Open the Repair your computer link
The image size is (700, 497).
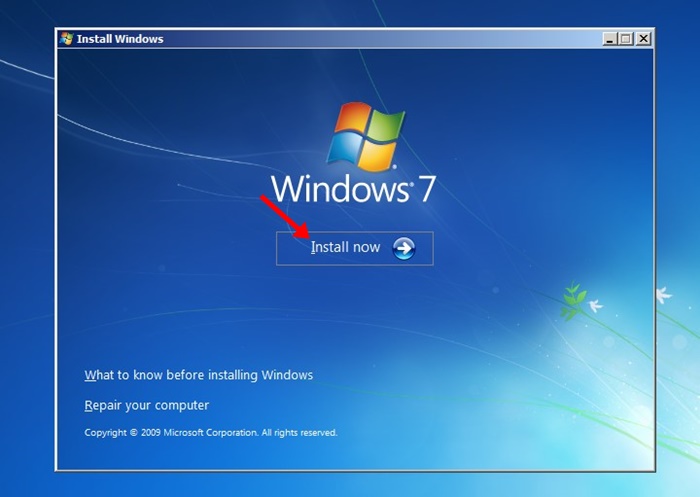coord(146,405)
